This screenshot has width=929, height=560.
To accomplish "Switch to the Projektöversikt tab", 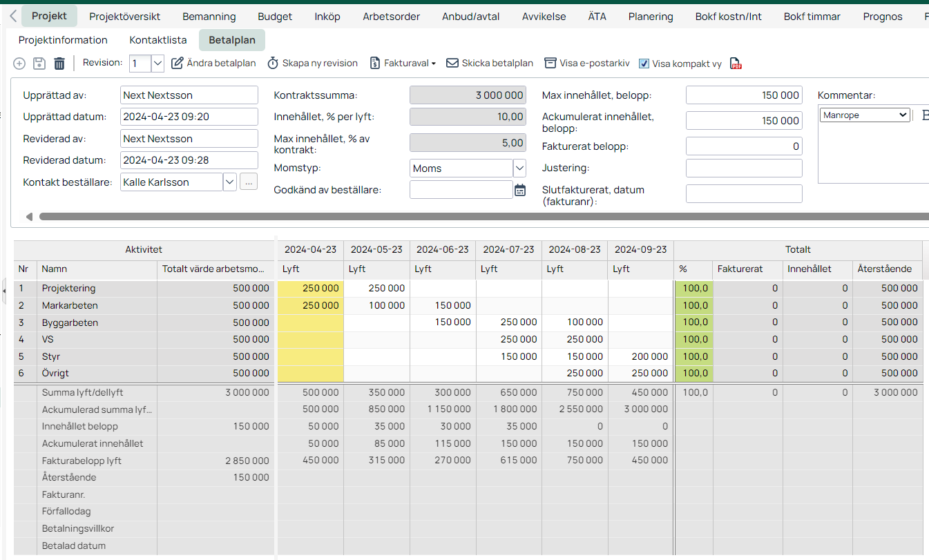I will [125, 17].
